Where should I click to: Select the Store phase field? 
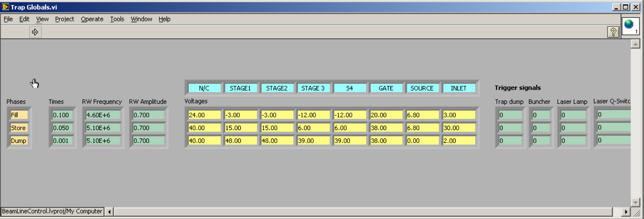click(19, 128)
